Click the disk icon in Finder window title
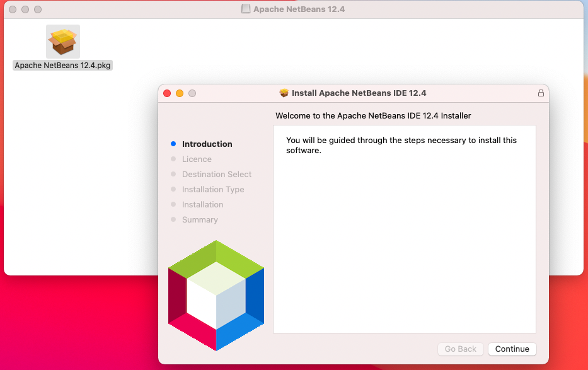 246,9
